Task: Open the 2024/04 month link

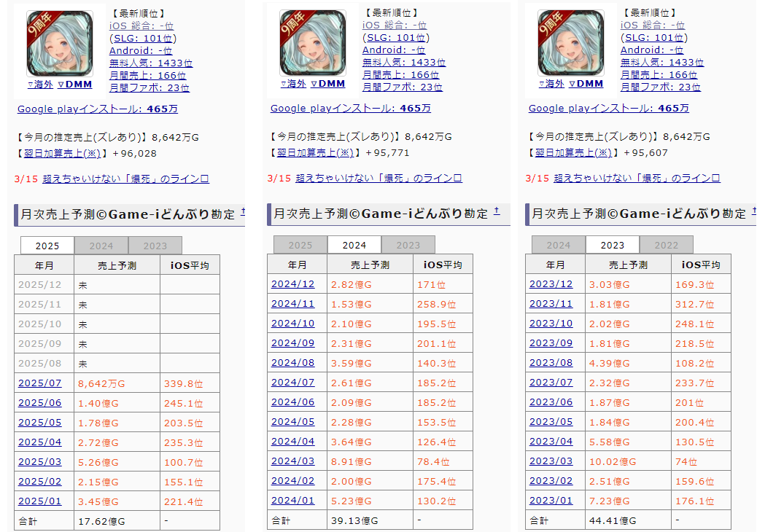Action: point(292,442)
